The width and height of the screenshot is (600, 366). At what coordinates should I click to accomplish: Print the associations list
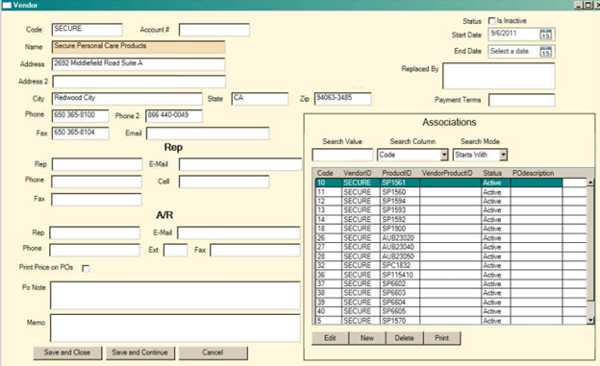[442, 338]
